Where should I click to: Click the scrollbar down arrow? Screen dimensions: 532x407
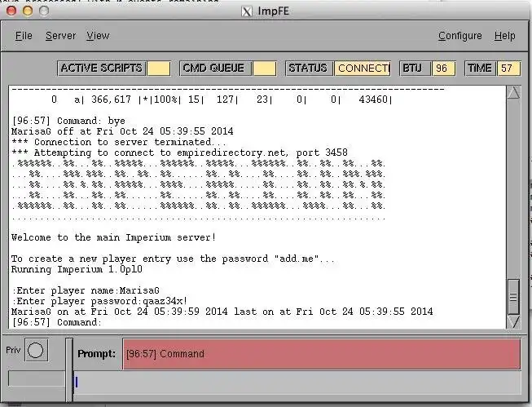[514, 321]
